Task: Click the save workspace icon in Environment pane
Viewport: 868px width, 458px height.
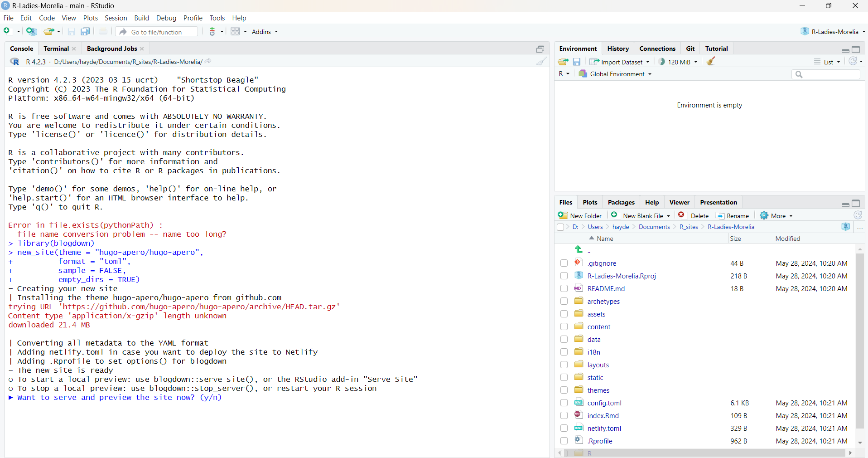Action: [x=577, y=62]
